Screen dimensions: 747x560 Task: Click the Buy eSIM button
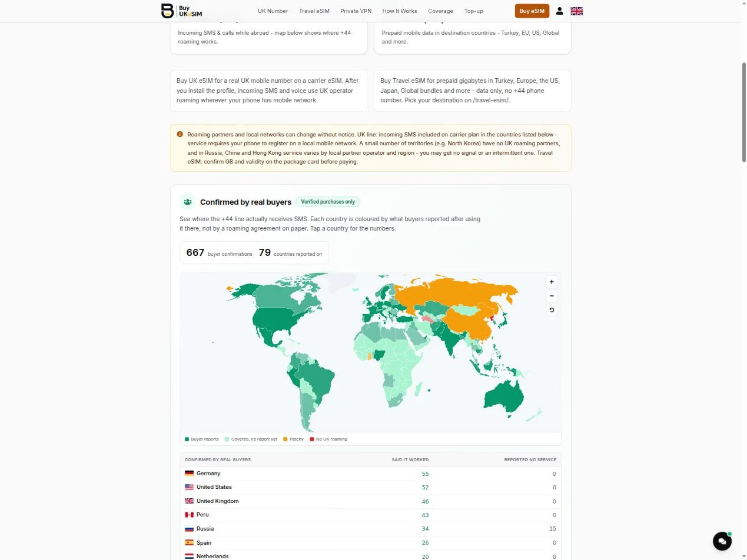(532, 11)
